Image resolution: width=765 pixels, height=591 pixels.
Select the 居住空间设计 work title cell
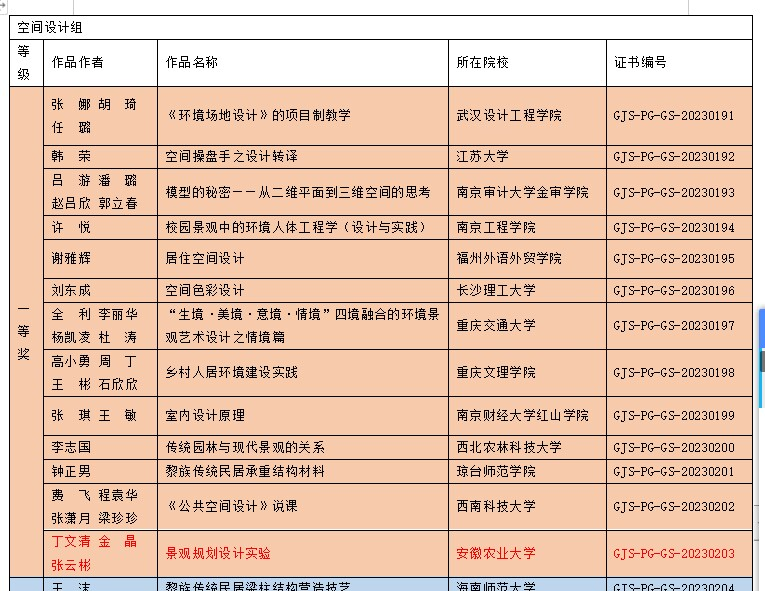click(205, 259)
